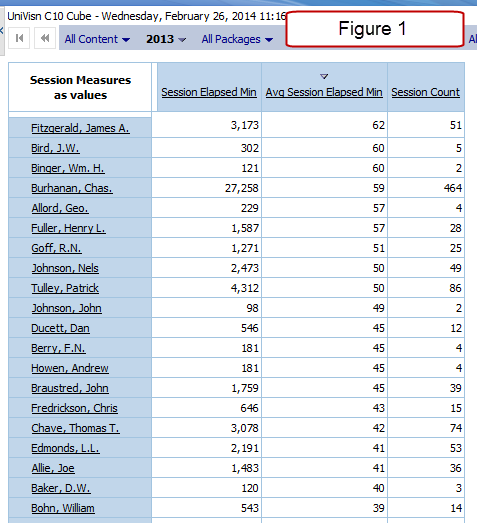Screen dimensions: 477x523
Task: Open Fitzgerald, James A. row link
Action: (x=80, y=128)
